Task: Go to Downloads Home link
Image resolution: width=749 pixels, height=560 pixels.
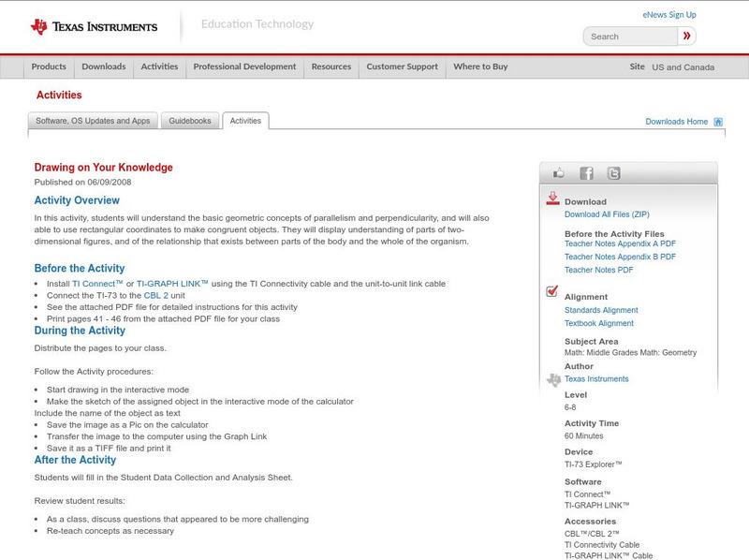Action: tap(676, 122)
